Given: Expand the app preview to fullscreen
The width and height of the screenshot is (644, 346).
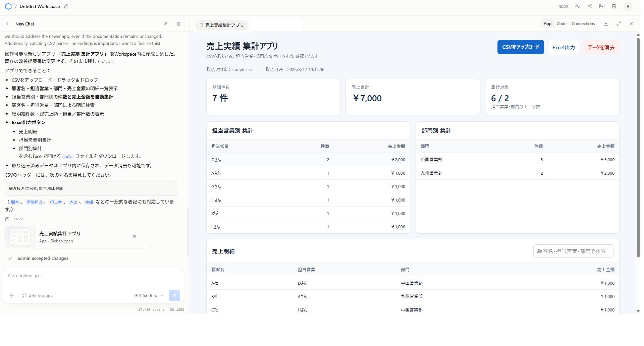Looking at the screenshot, I should [619, 24].
